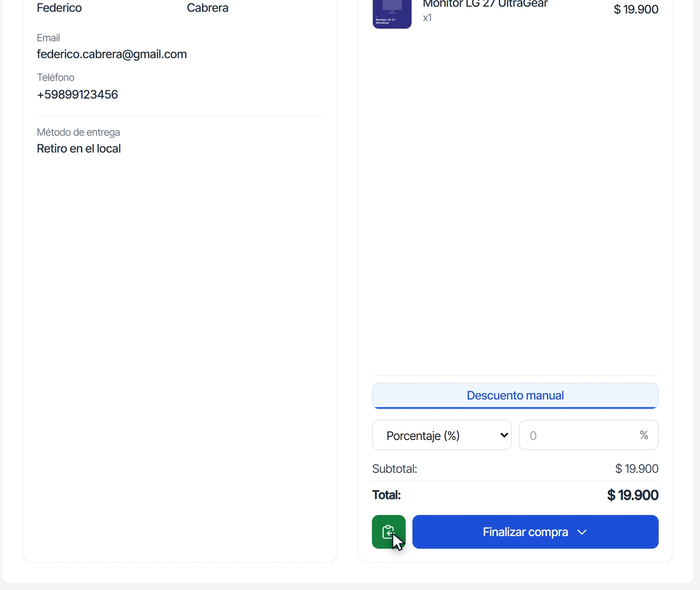
Task: Click the last name Cabrera
Action: tap(207, 8)
